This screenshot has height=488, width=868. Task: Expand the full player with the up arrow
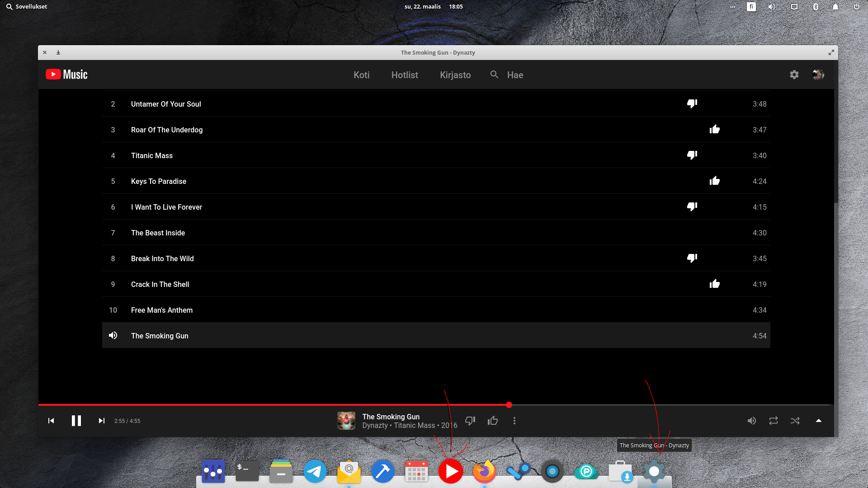pyautogui.click(x=818, y=421)
